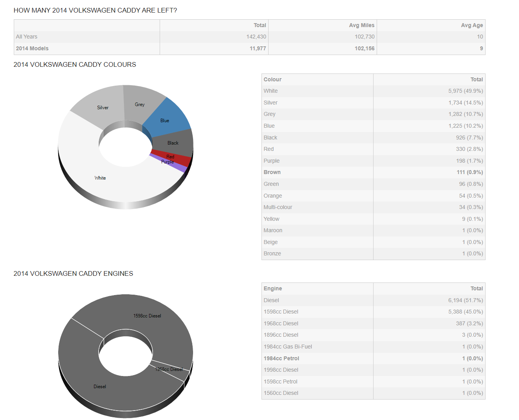519x420 pixels.
Task: Click the 'Engine' column header
Action: click(273, 288)
